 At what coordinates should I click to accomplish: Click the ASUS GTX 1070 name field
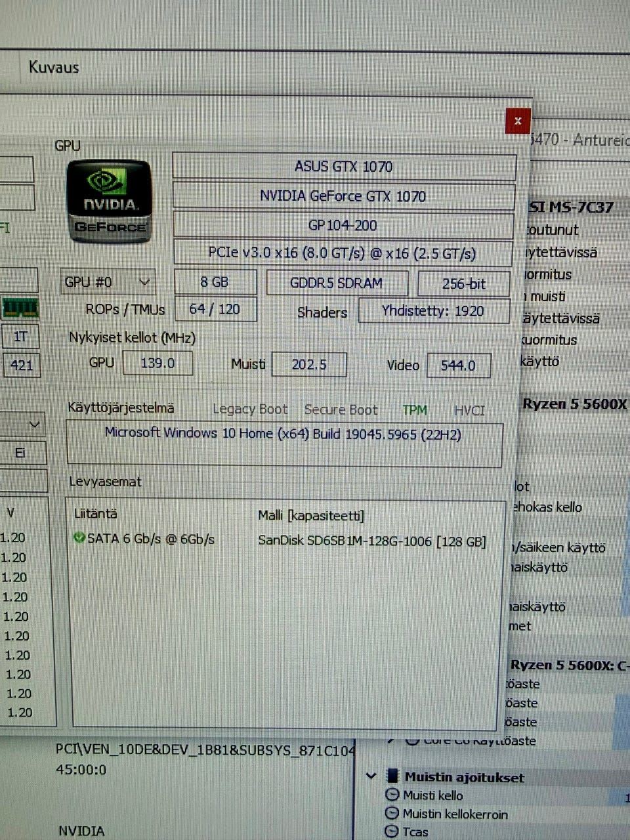(x=344, y=166)
